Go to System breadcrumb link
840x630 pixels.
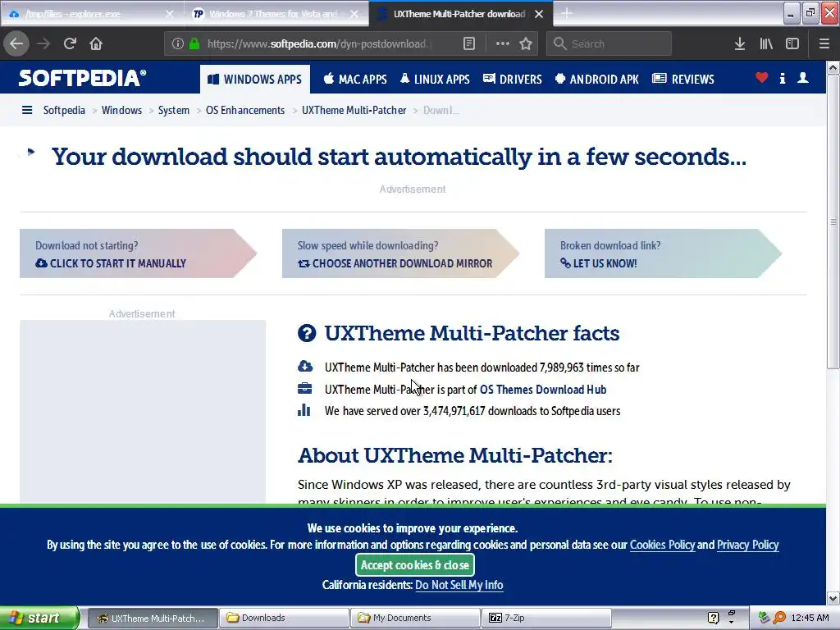(x=174, y=111)
